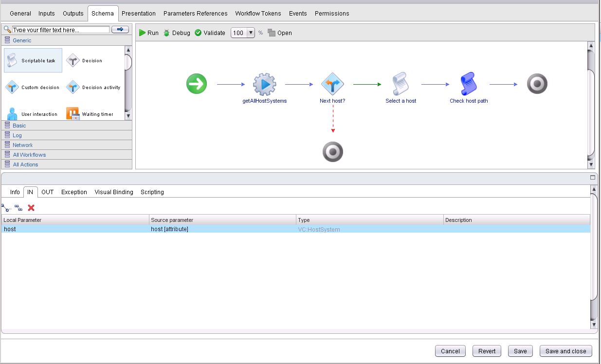Screen dimensions: 601x364
Task: Pick the Scriptable task palette item
Action: click(x=33, y=61)
